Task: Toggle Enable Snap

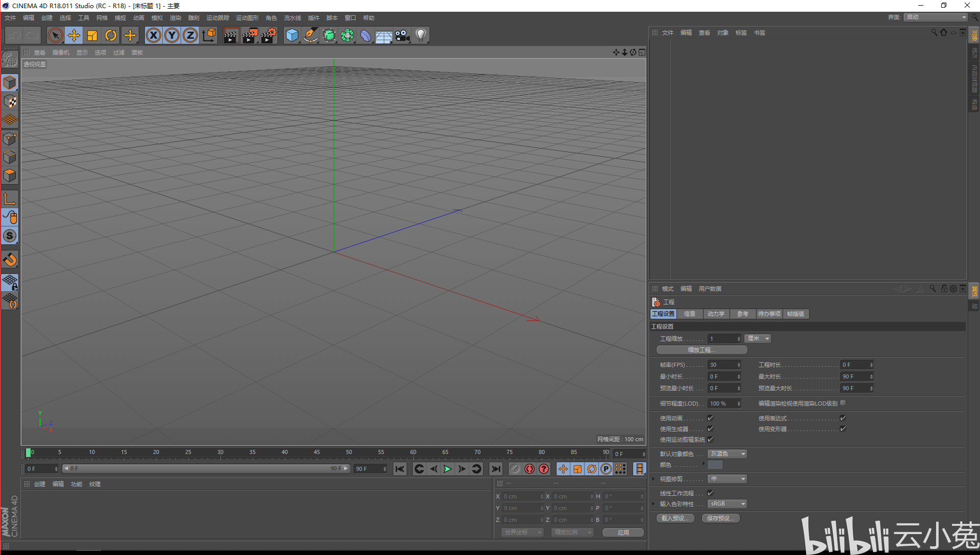Action: tap(10, 236)
